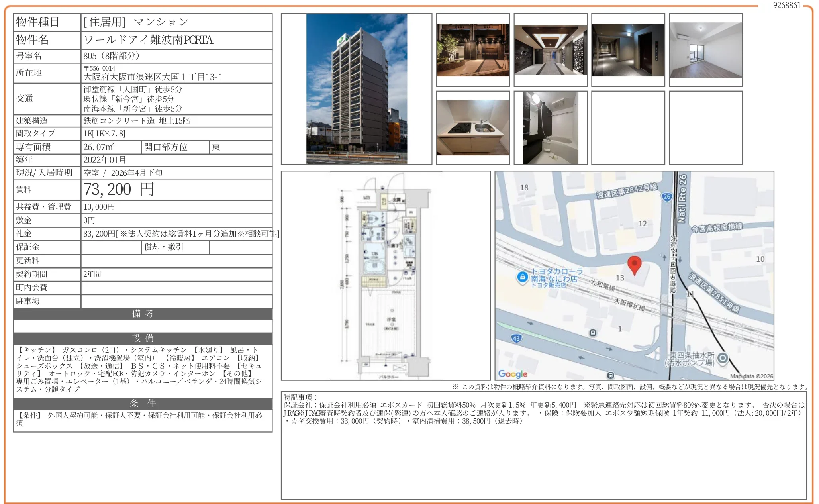Viewport: 819px width, 504px height.
Task: Click the Google logo on the map
Action: (x=513, y=374)
